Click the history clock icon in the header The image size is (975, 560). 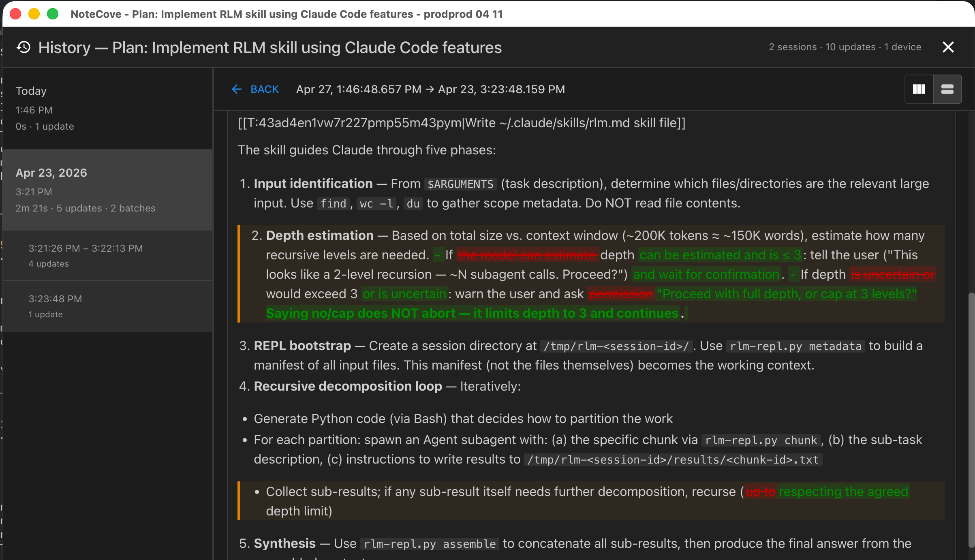tap(24, 47)
